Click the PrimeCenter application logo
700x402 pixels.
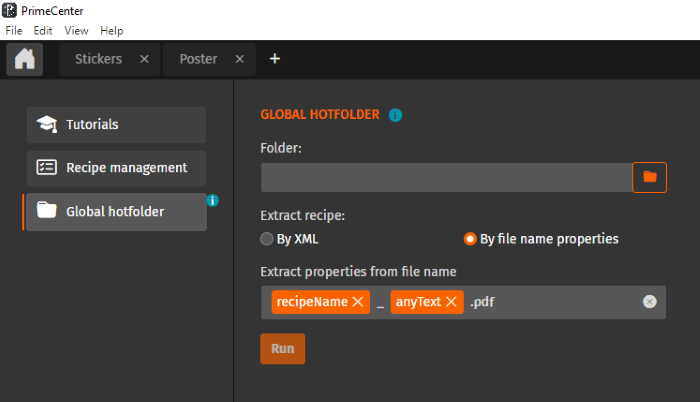9,10
